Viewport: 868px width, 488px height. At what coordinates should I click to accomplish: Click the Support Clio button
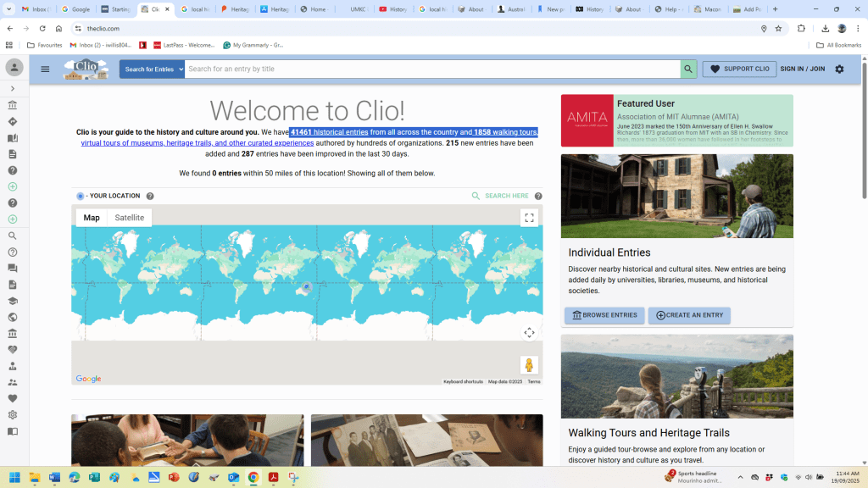(739, 69)
